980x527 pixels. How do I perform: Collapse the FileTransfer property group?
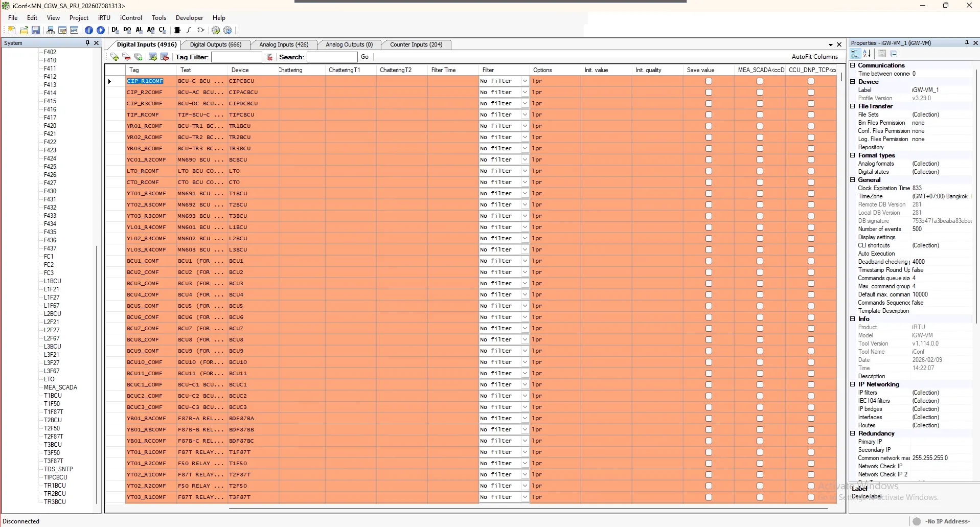pos(852,106)
